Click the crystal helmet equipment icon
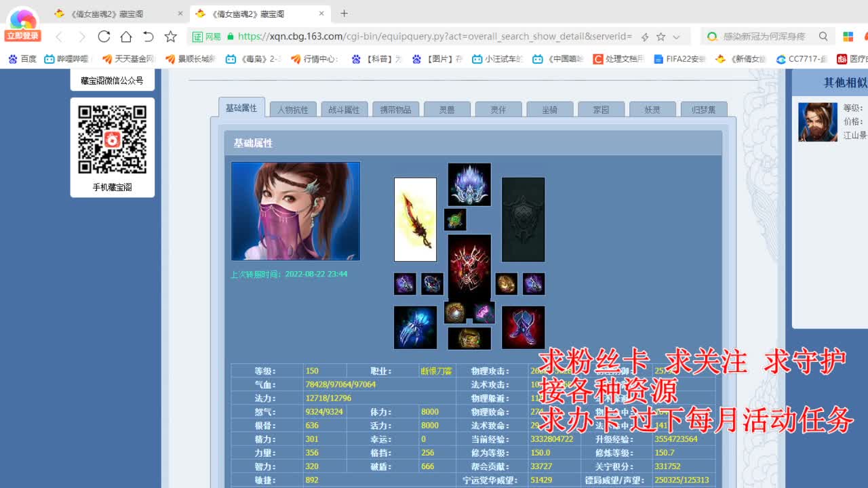The image size is (868, 488). tap(469, 184)
